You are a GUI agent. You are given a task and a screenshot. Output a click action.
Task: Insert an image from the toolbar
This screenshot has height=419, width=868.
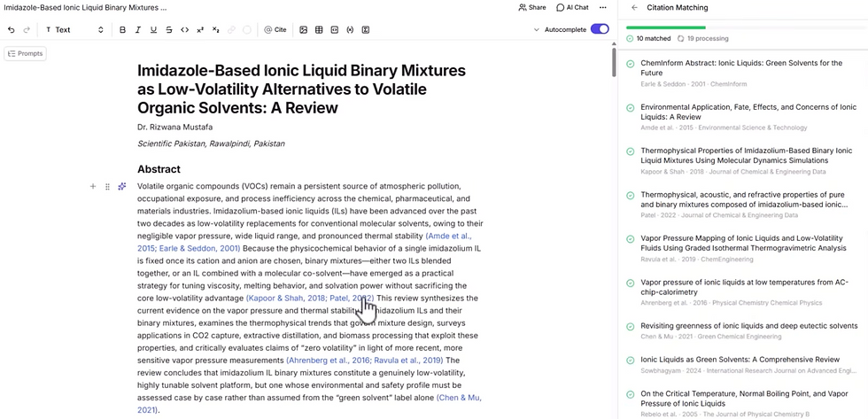303,30
